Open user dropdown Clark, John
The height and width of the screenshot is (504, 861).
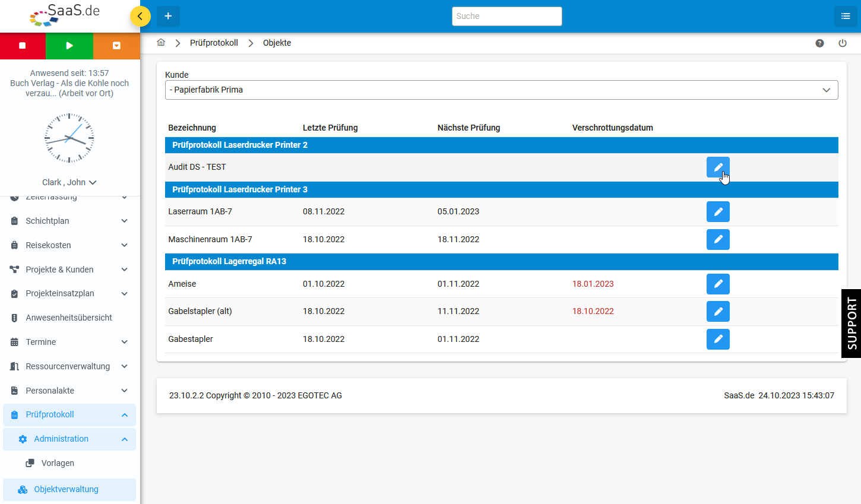coord(69,182)
